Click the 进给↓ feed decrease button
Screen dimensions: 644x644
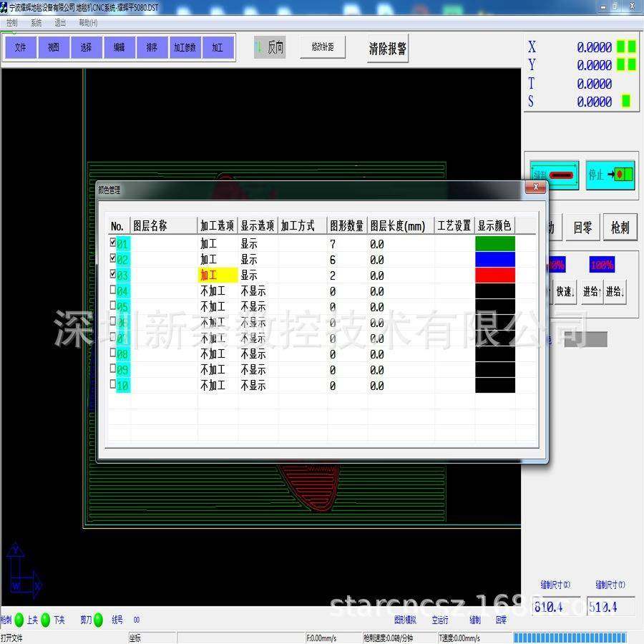click(615, 292)
